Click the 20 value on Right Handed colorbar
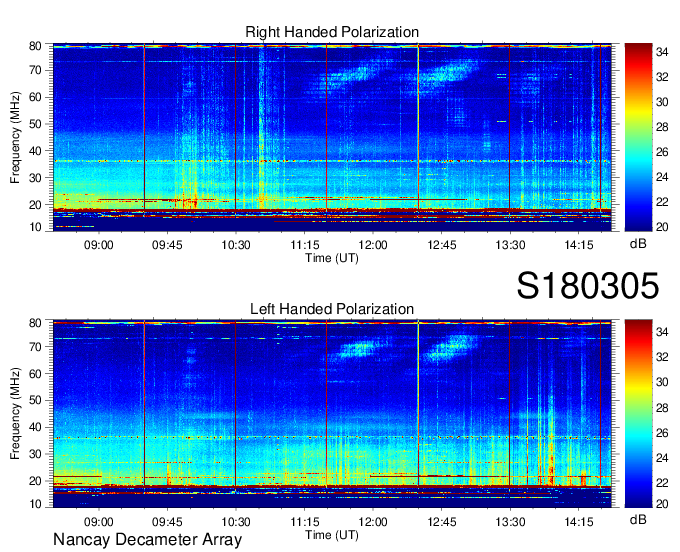This screenshot has width=680, height=552. (662, 227)
